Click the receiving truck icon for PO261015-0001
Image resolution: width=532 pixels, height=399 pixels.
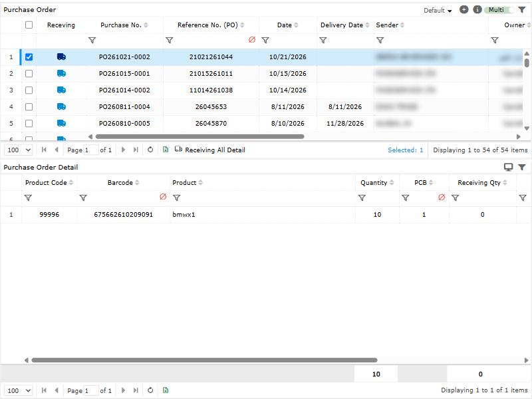pyautogui.click(x=61, y=73)
